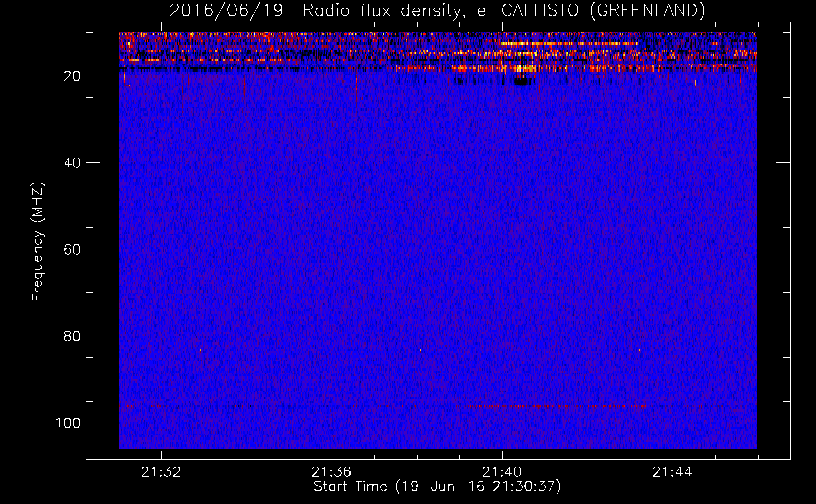
Task: Click the 80 MHz frequency tick label
Action: pos(73,336)
